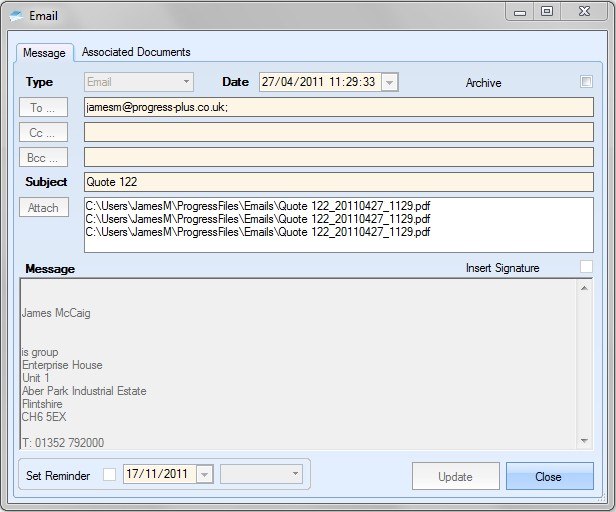
Task: Click the Subject field containing Quote 122
Action: [x=338, y=182]
